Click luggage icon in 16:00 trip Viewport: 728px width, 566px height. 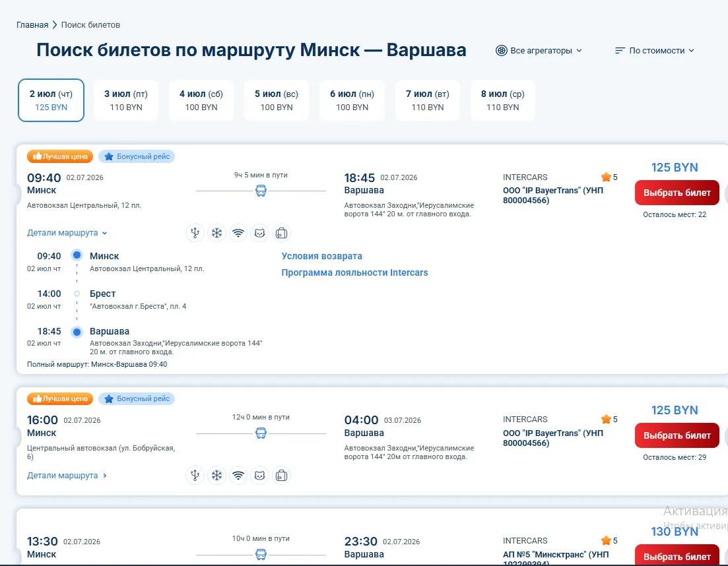[x=281, y=476]
